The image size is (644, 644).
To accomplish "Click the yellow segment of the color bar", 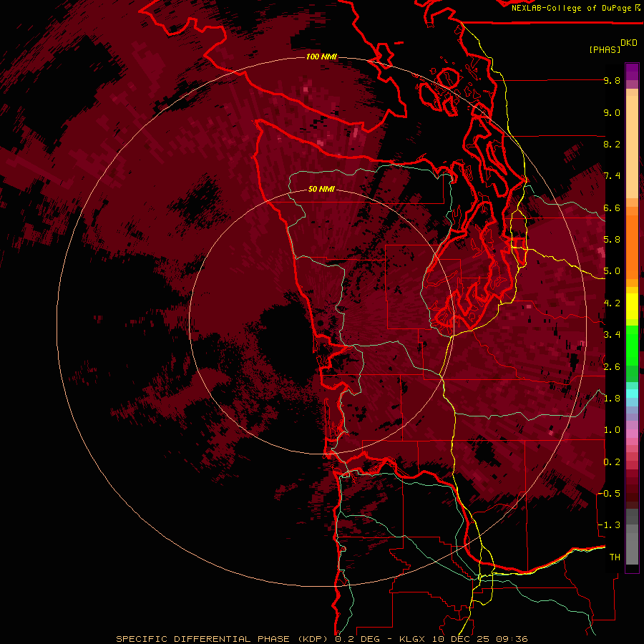I will (x=632, y=306).
